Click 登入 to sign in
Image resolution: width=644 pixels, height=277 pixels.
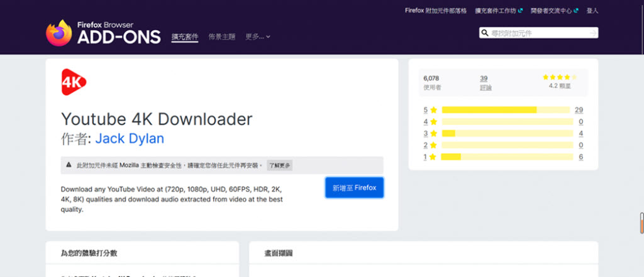coord(592,11)
